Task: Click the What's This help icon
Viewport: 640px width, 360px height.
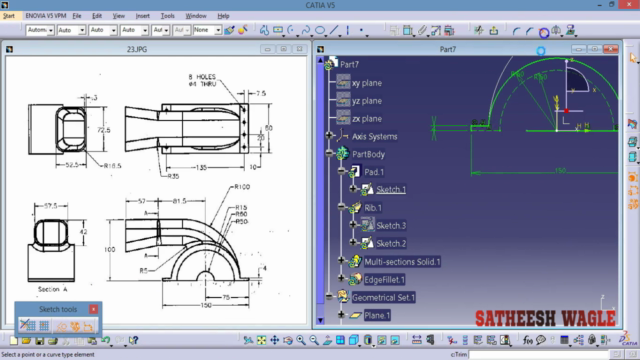Action: coord(133,340)
